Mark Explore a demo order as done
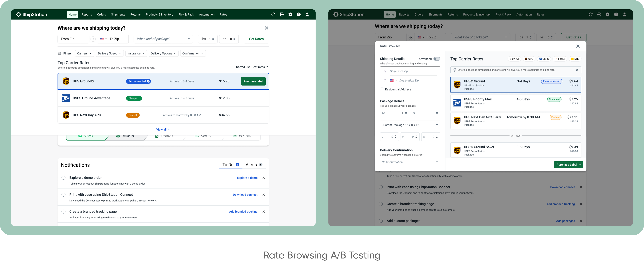Image resolution: width=644 pixels, height=264 pixels. [64, 178]
